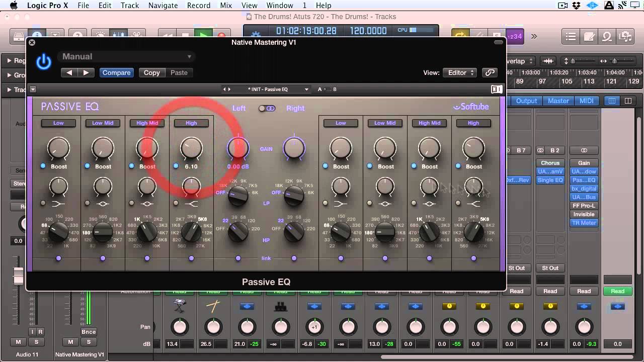Viewport: 644px width, 362px height.
Task: Click the left GAIN knob
Action: tap(238, 148)
